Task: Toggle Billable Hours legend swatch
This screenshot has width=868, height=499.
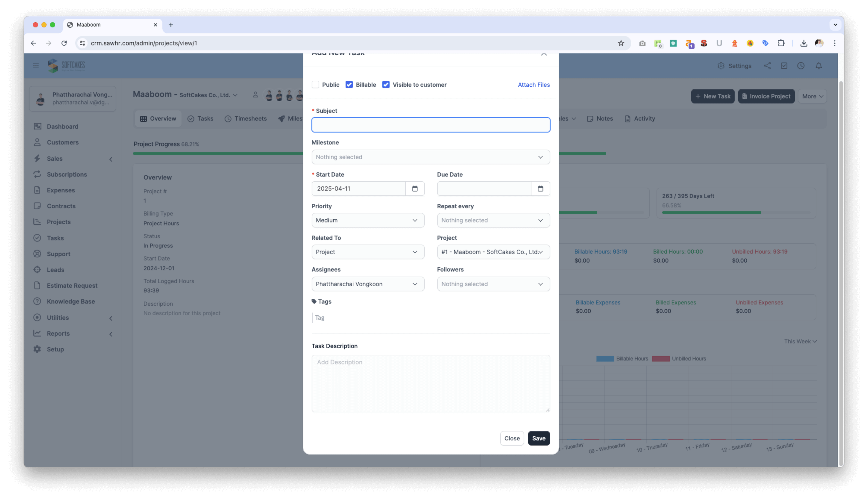Action: (x=605, y=359)
